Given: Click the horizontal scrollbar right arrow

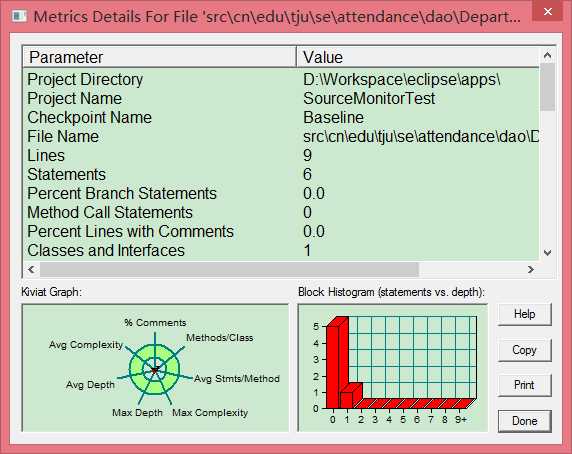Looking at the screenshot, I should [x=531, y=269].
